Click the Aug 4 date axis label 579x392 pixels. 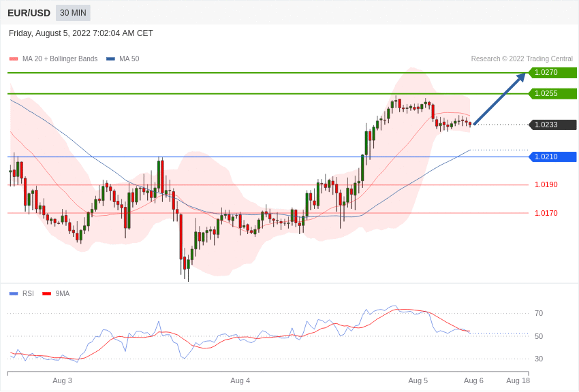(x=240, y=380)
